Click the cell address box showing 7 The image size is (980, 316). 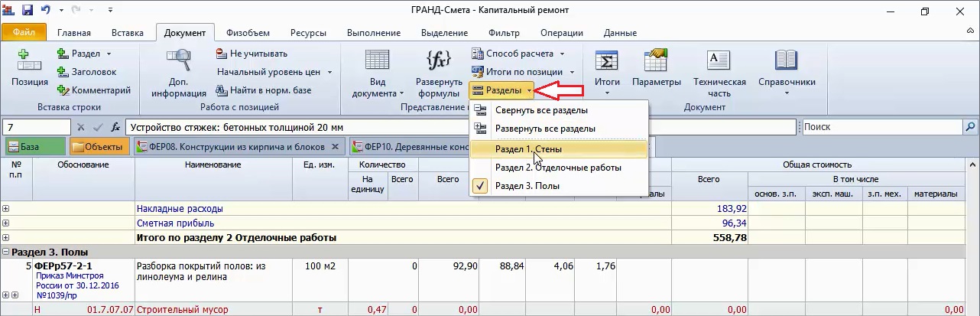tap(37, 127)
